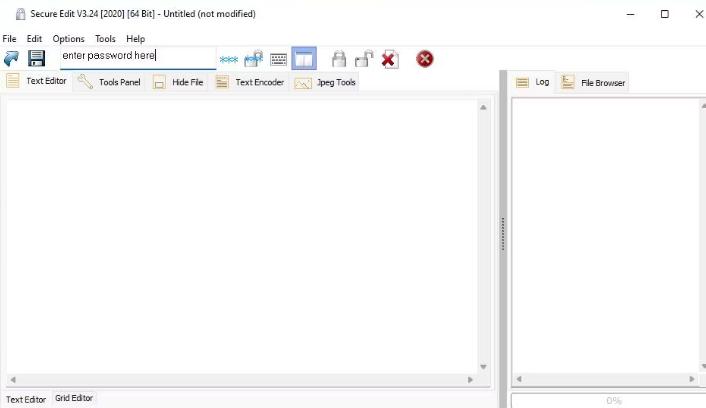Click inside the text editor area
This screenshot has height=408, width=706.
[x=242, y=236]
